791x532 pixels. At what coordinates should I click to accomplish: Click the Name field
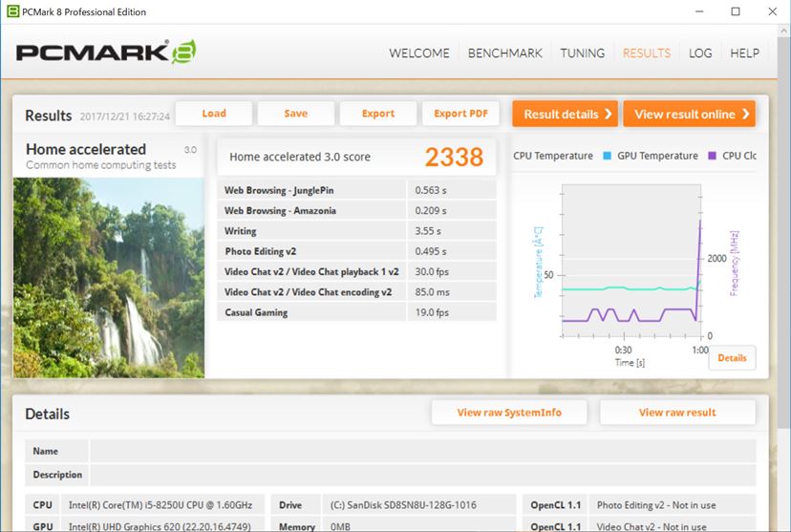(423, 451)
